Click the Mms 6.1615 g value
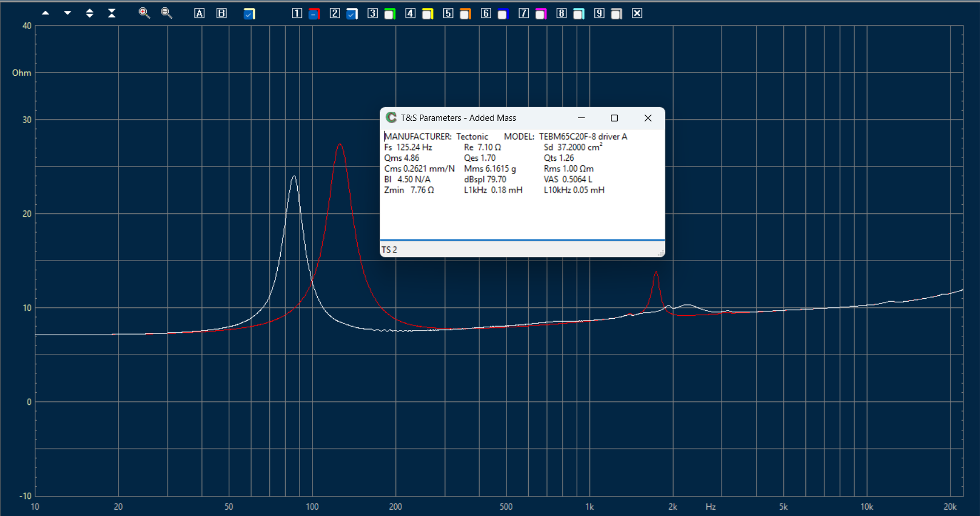The width and height of the screenshot is (980, 516). point(490,169)
